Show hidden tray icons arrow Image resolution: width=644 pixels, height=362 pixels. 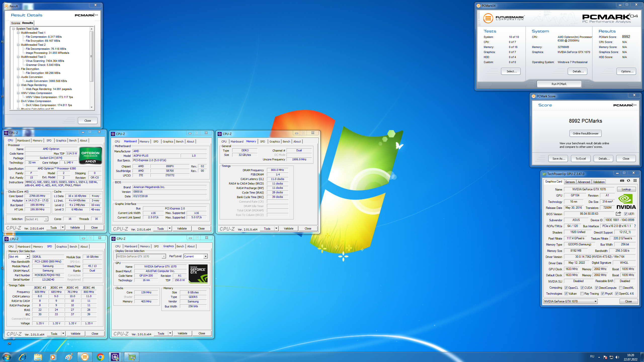[x=599, y=357]
